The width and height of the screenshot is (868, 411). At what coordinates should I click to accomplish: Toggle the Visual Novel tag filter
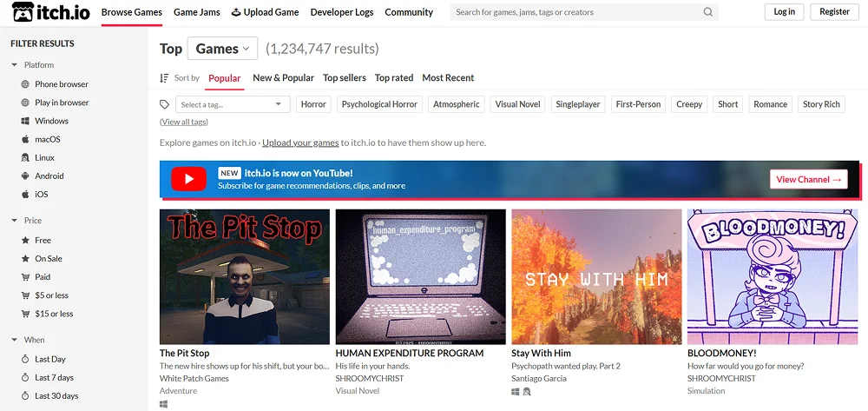pos(517,104)
